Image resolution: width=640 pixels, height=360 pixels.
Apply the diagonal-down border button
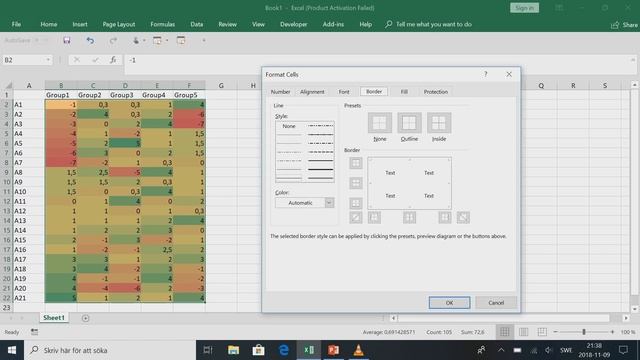click(x=463, y=218)
